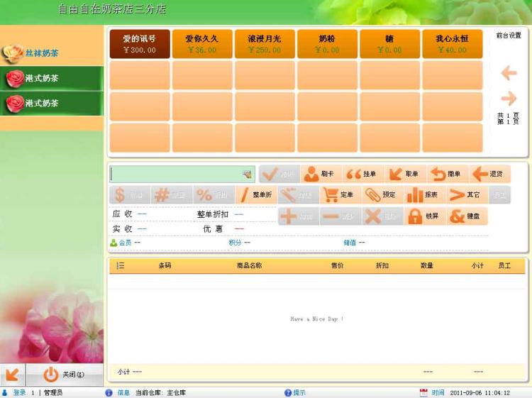This screenshot has width=532, height=398.
Task: Click the 退货 return goods button
Action: tap(489, 174)
